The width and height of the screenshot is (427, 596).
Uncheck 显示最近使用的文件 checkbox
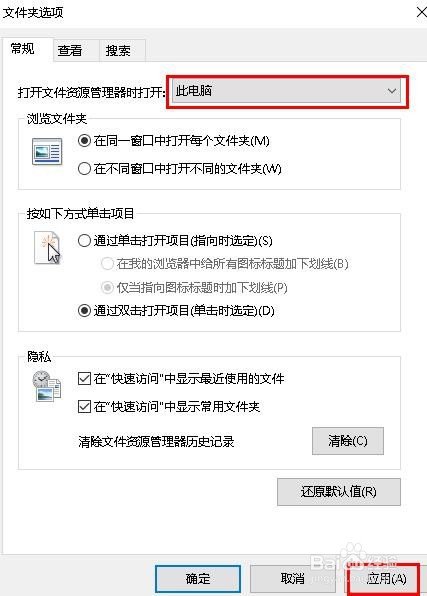tap(84, 379)
